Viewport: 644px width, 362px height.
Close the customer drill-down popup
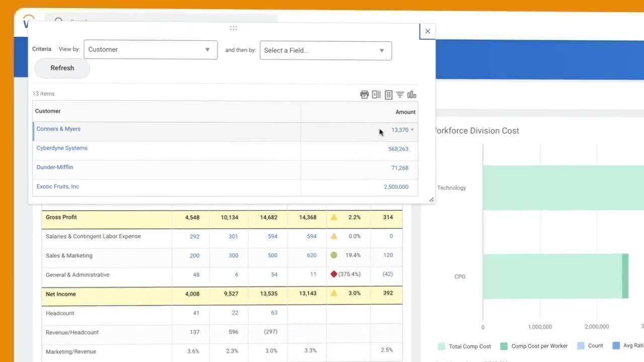[428, 31]
